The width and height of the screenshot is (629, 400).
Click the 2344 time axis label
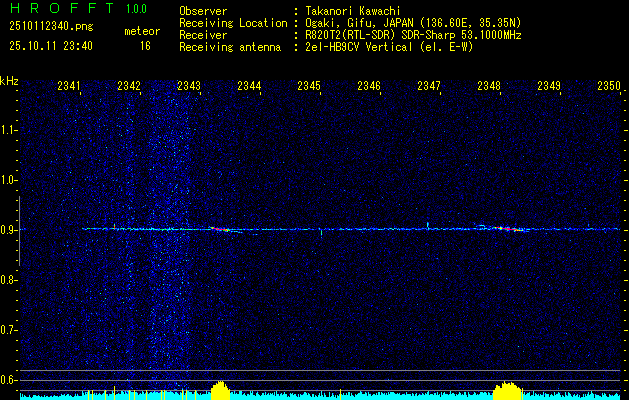(x=249, y=86)
